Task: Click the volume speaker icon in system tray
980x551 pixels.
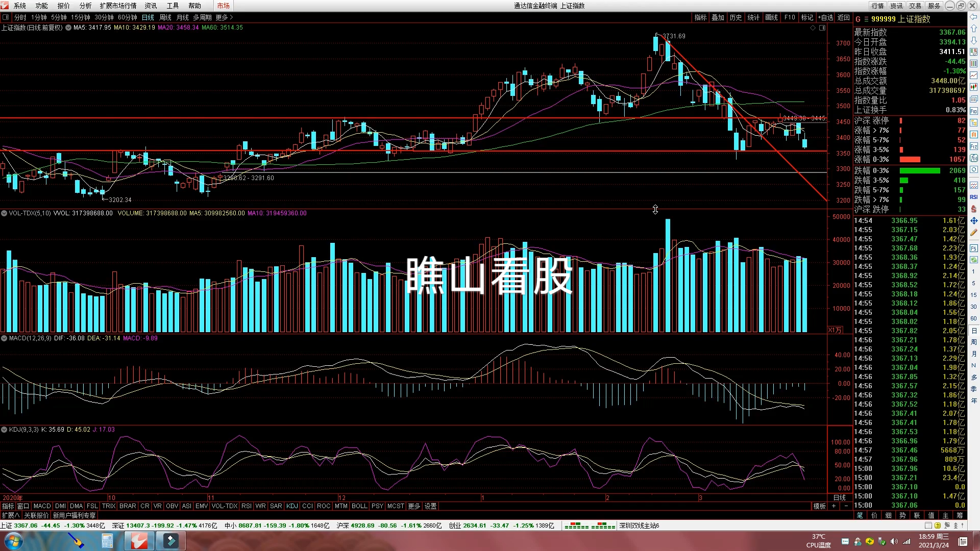Action: 894,541
